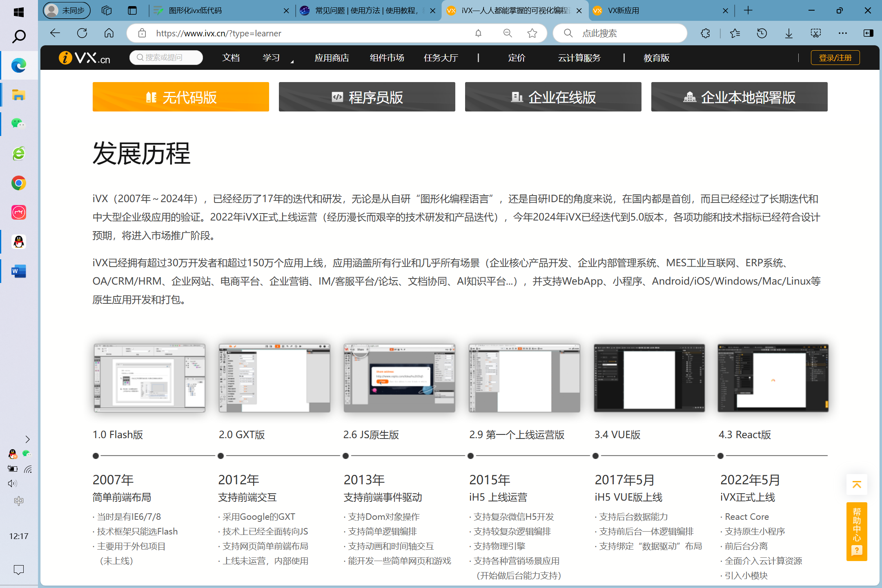Switch to the 图形化ivx低代码 tab
The width and height of the screenshot is (882, 588).
220,11
